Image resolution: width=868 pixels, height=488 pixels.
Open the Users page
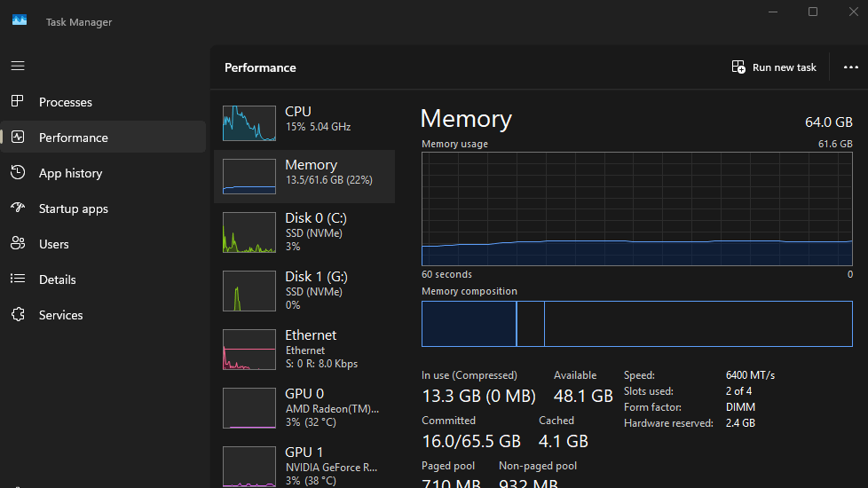pyautogui.click(x=104, y=243)
